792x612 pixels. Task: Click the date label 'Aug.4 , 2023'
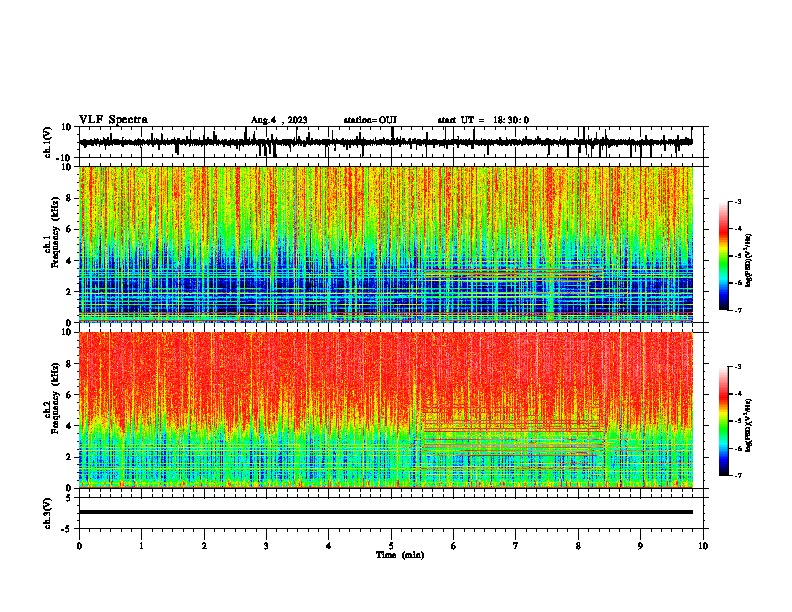coord(279,120)
